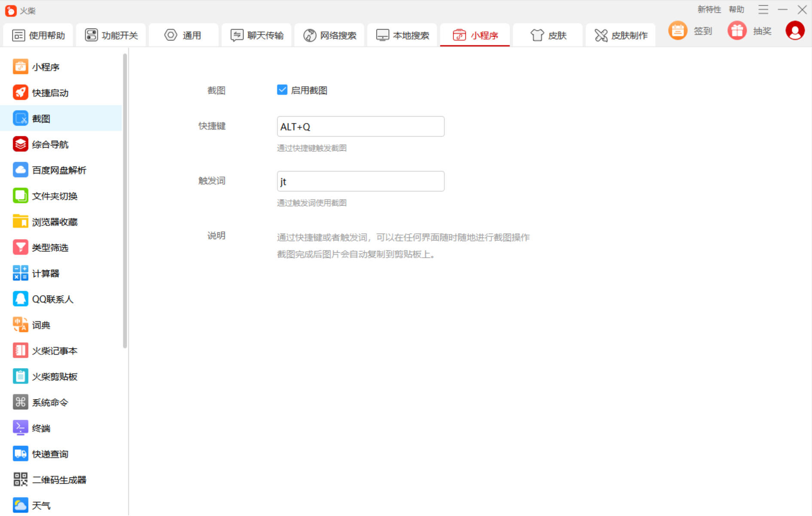812x516 pixels.
Task: Open the 计算器 calculator icon
Action: click(x=20, y=273)
